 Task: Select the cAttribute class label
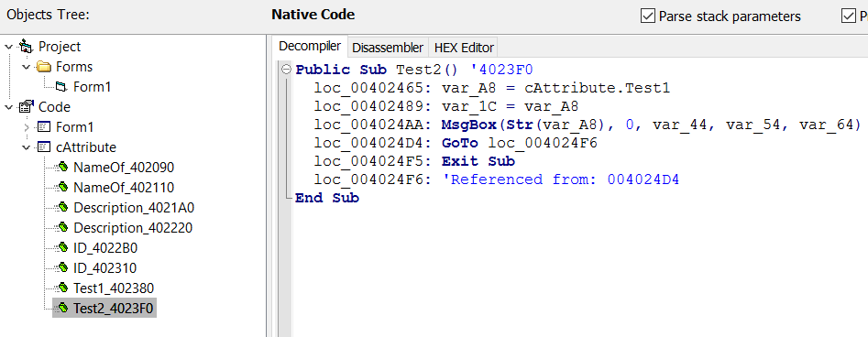(86, 147)
